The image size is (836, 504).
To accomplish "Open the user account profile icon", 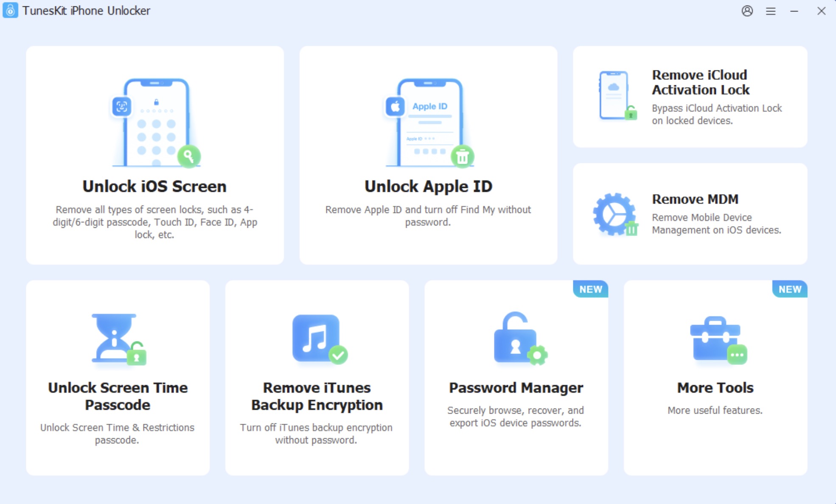I will pyautogui.click(x=747, y=11).
